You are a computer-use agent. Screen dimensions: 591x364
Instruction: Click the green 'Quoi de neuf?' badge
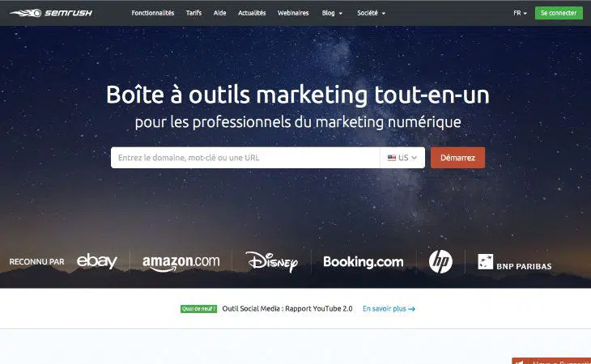coord(198,309)
